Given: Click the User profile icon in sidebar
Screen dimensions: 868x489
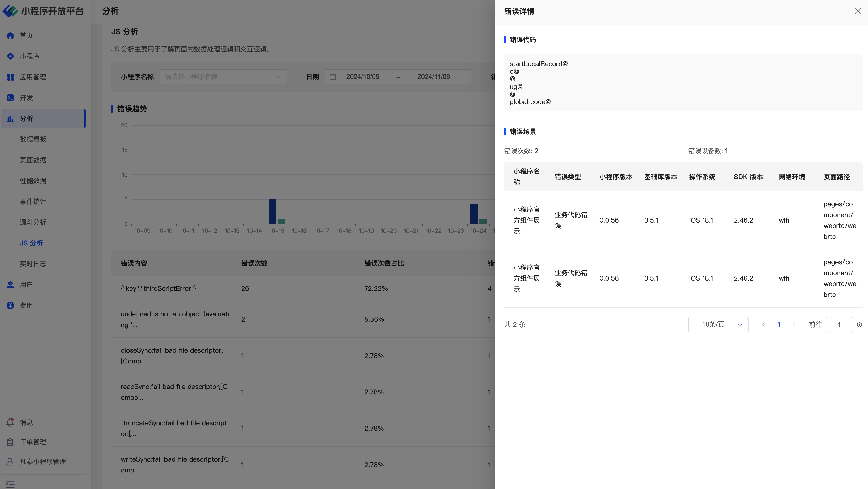Looking at the screenshot, I should pyautogui.click(x=10, y=285).
